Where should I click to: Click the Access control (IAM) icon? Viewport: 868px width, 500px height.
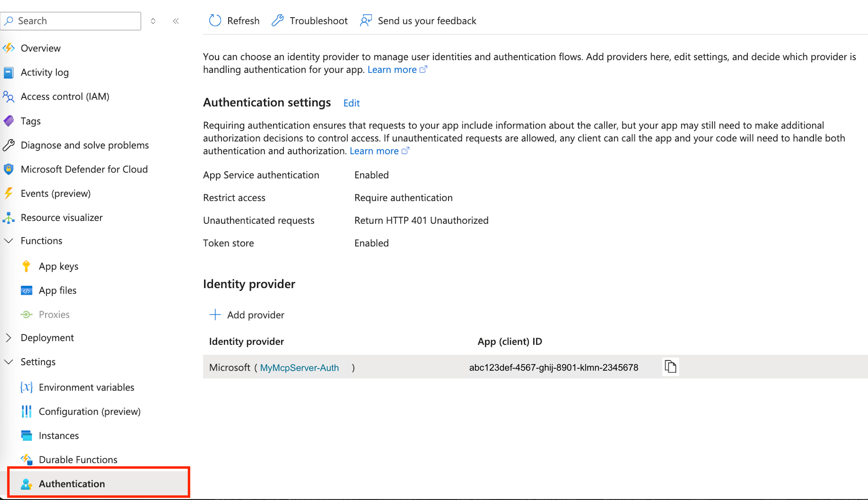click(9, 97)
